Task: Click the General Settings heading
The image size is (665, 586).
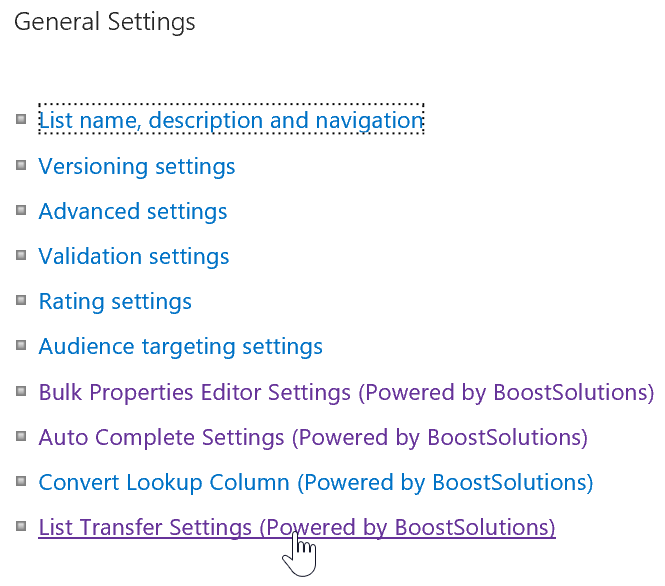Action: pos(105,22)
